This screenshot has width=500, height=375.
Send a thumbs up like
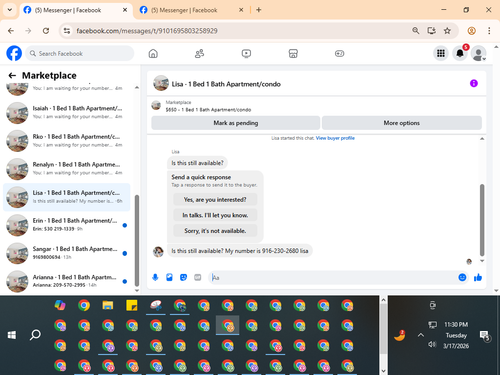pos(478,277)
